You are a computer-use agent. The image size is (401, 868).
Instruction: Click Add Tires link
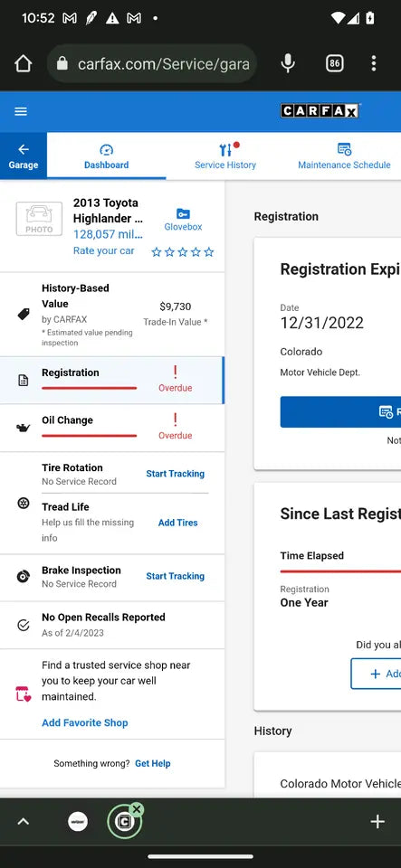177,523
